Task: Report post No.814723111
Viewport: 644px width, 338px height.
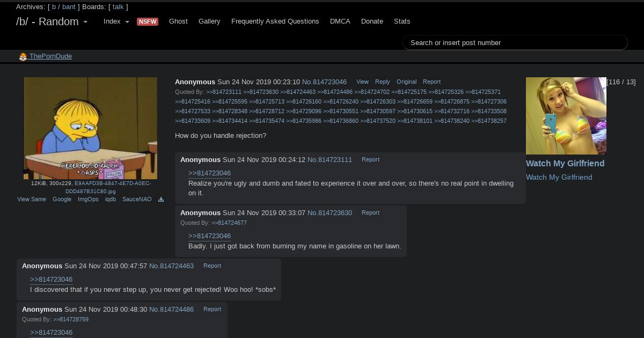Action: 370,159
